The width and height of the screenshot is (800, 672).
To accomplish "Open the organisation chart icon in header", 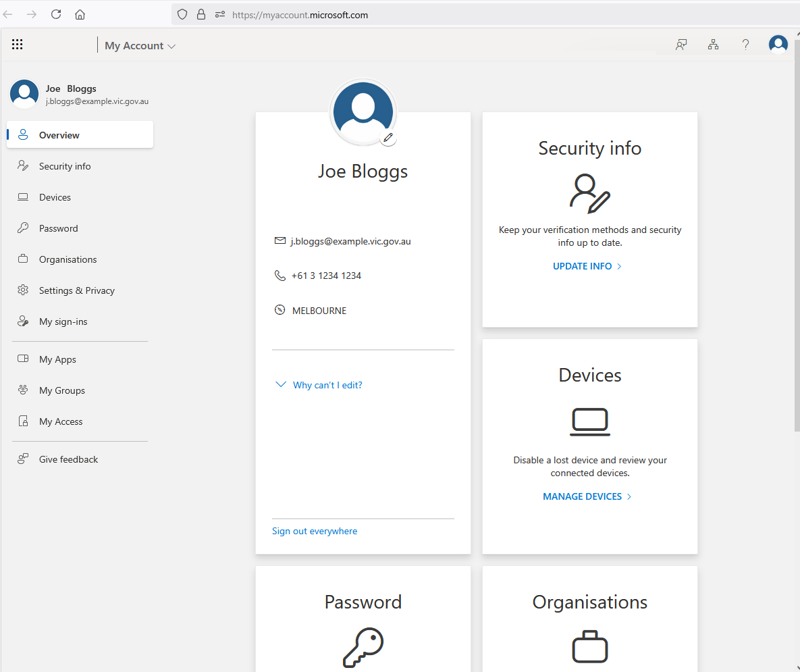I will (x=714, y=45).
